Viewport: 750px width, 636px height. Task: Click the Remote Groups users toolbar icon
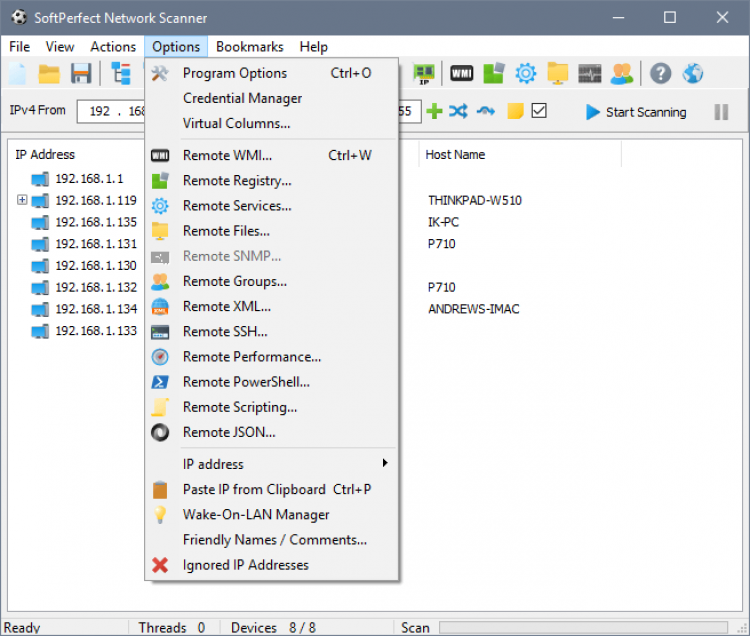(622, 74)
